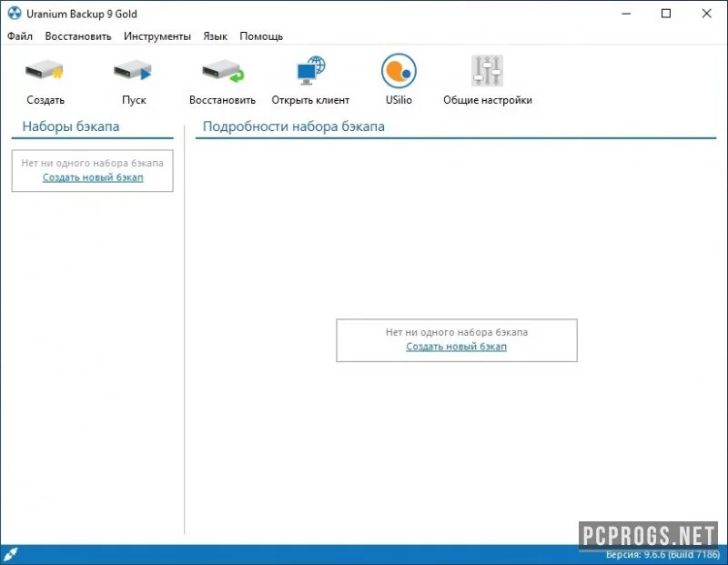Click the version text Версия: 9.6.6
This screenshot has height=565, width=728.
[x=662, y=555]
